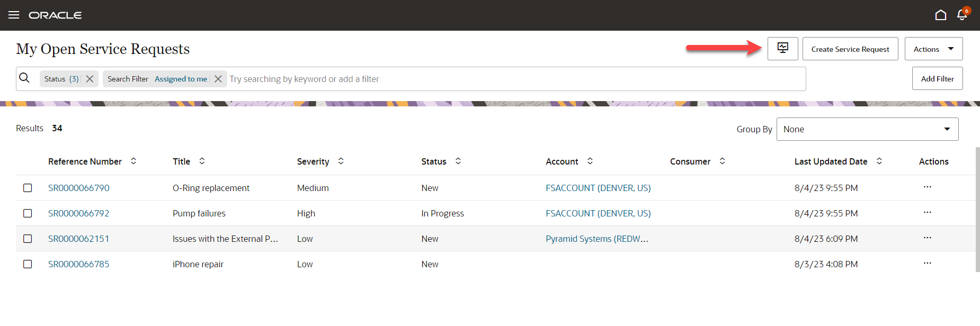Screen dimensions: 980x326
Task: Tick the iPhone repair row checkbox
Action: pos(28,264)
